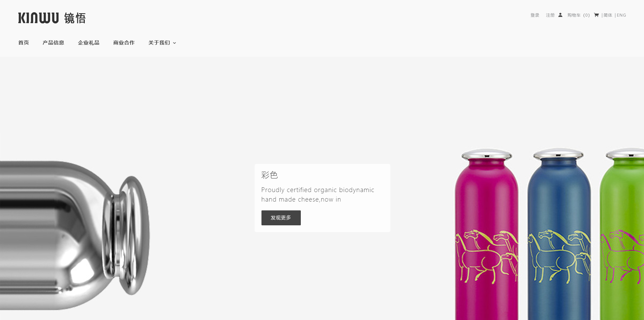Expand the 关于我们 dropdown chevron

[174, 43]
